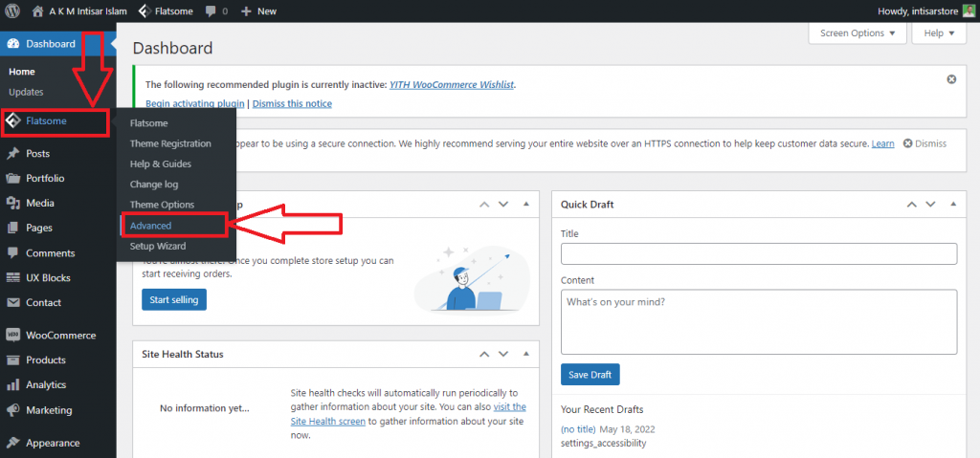980x458 pixels.
Task: Move WooCommerce Setup widget down
Action: point(503,205)
